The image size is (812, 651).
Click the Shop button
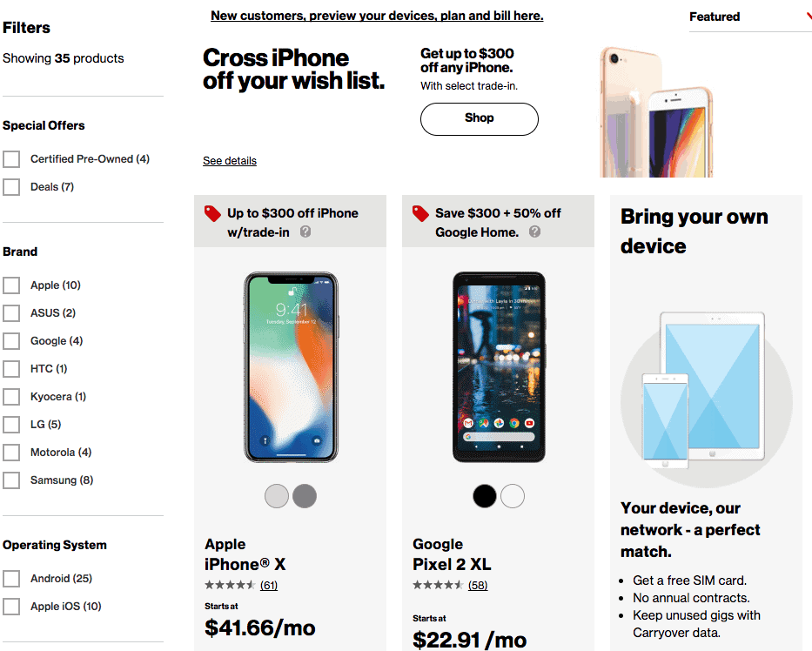479,118
